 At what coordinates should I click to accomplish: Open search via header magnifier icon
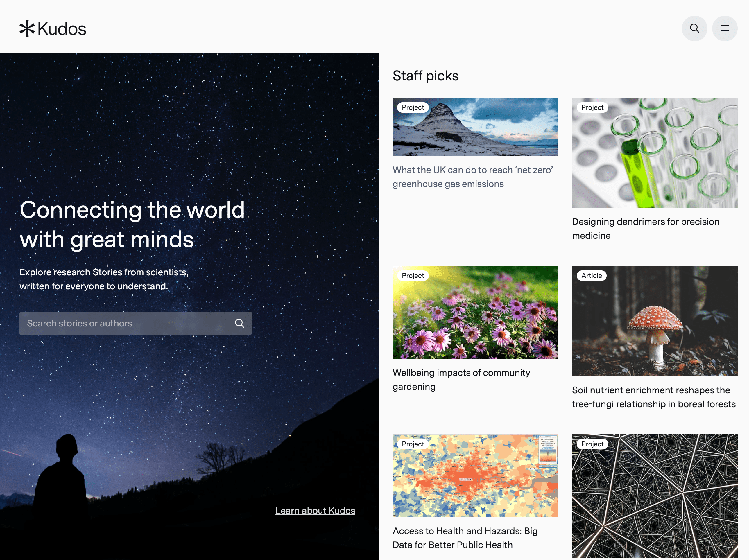694,28
